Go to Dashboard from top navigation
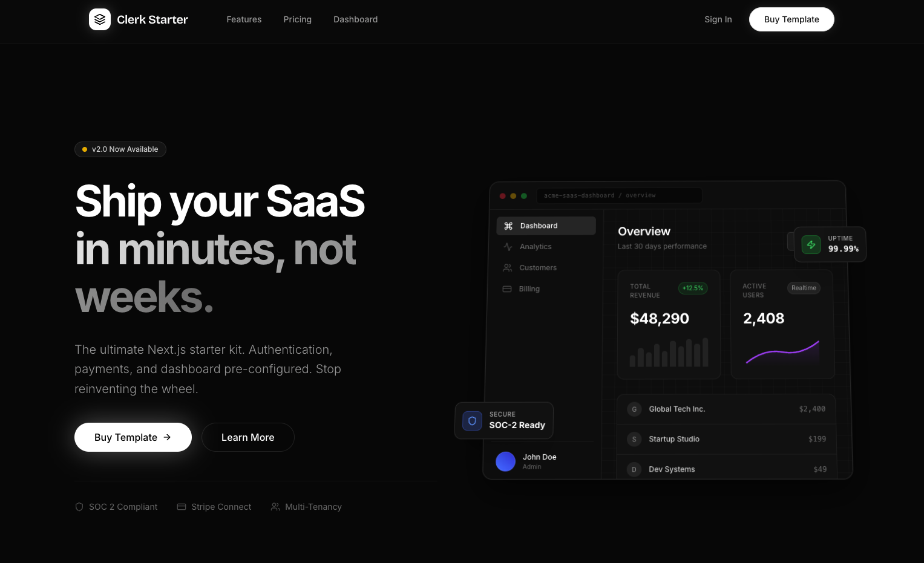924x563 pixels. click(x=355, y=19)
